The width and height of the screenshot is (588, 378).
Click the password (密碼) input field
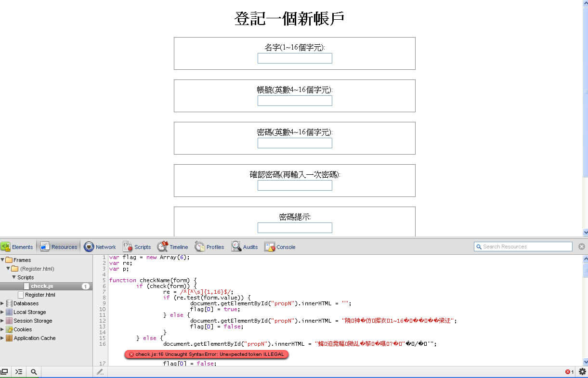tap(295, 143)
